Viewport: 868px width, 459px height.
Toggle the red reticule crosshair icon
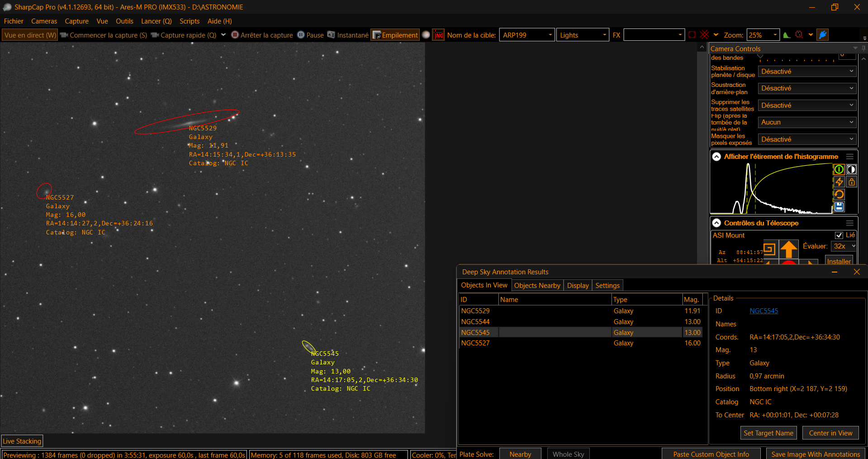click(705, 35)
